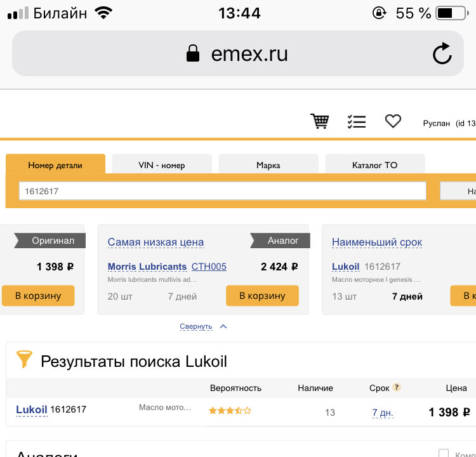Tap the lock icon in address bar
The image size is (476, 457).
193,53
